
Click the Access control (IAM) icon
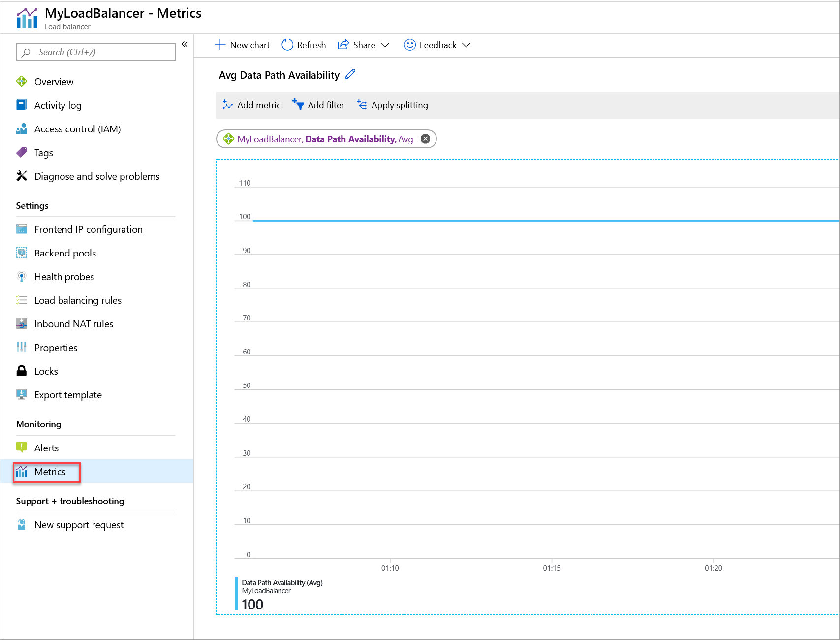coord(22,129)
